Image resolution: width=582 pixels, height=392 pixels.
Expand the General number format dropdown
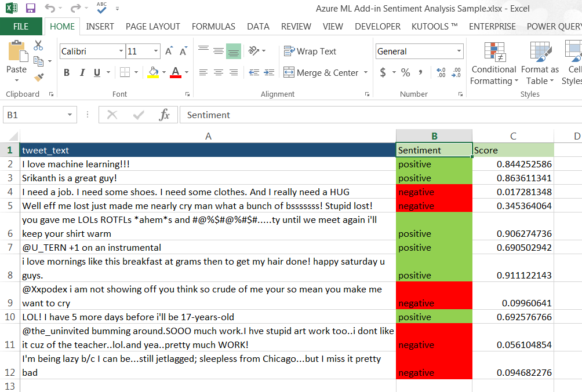click(459, 52)
